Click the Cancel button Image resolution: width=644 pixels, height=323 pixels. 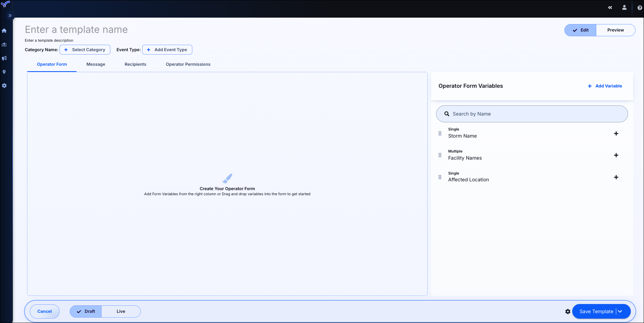pos(45,311)
